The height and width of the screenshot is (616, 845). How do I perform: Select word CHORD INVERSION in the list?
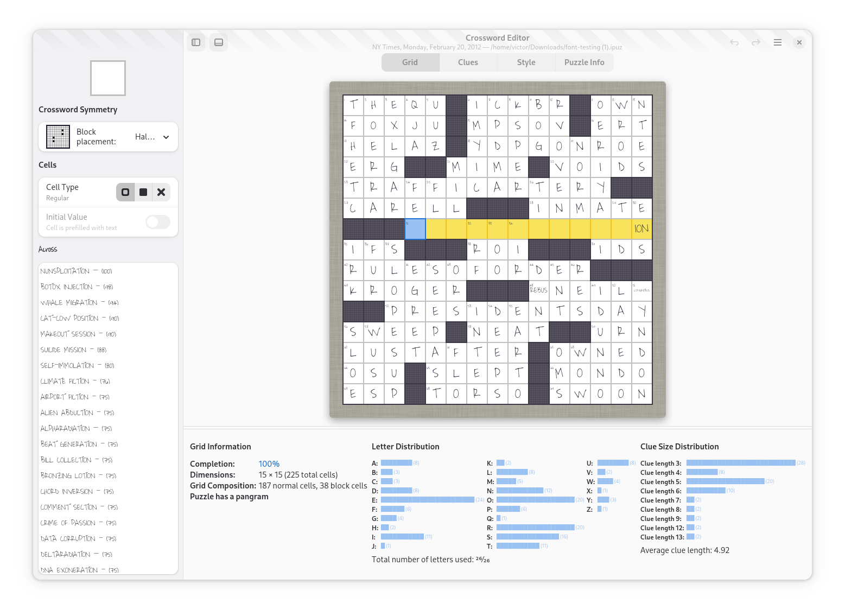(x=108, y=491)
